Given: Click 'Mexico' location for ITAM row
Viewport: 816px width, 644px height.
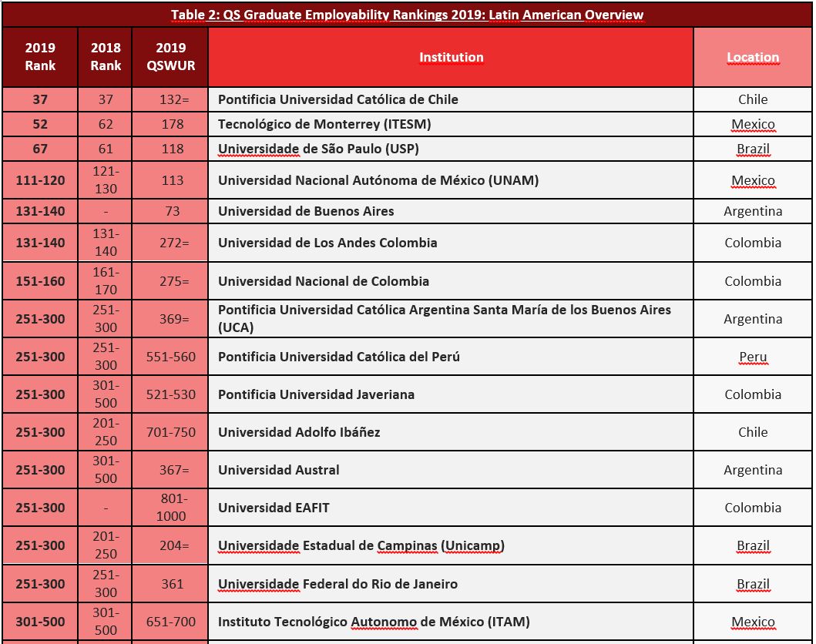Looking at the screenshot, I should pos(753,622).
